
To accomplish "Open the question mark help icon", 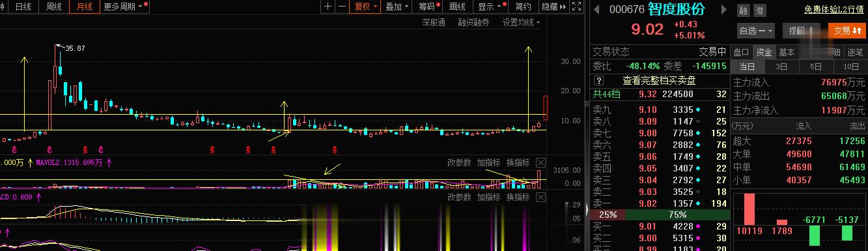I will tap(599, 81).
